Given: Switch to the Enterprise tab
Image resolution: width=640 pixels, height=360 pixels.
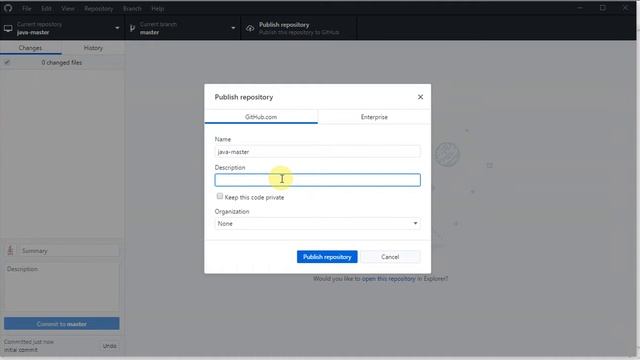Looking at the screenshot, I should 374,117.
